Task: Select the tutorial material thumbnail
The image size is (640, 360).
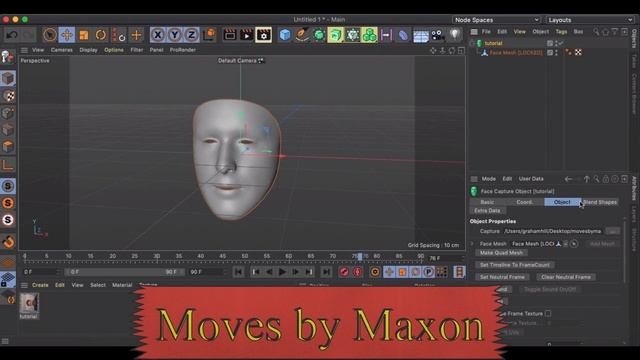Action: [29, 303]
